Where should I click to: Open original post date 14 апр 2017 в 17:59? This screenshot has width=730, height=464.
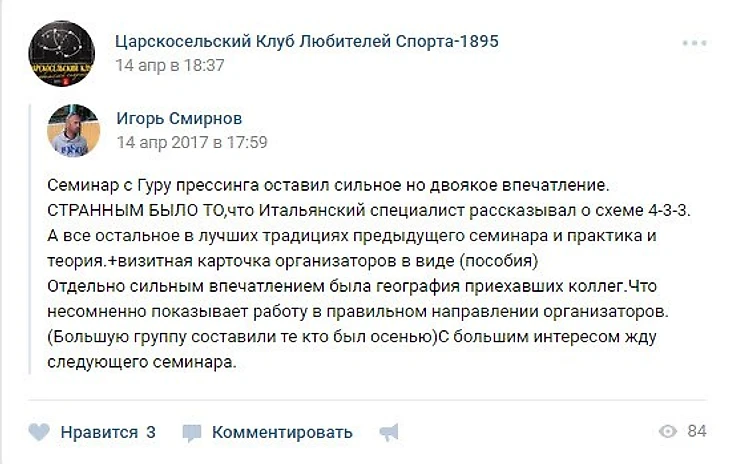click(x=192, y=142)
